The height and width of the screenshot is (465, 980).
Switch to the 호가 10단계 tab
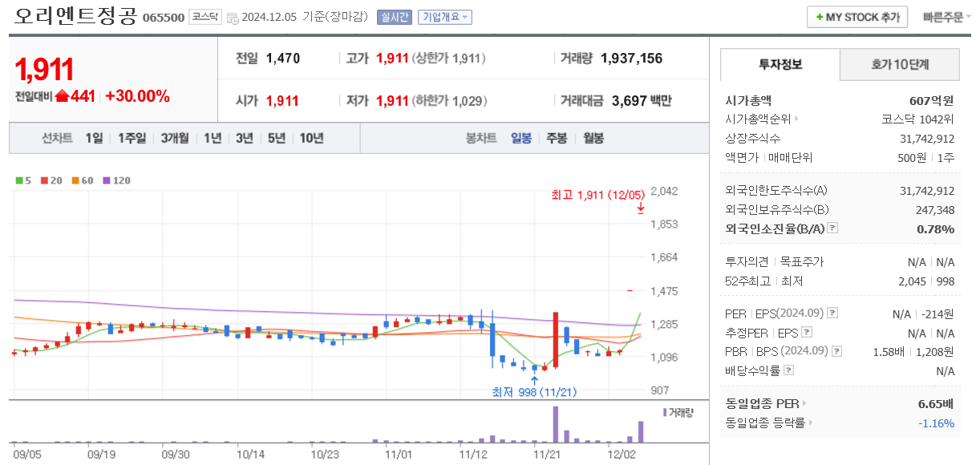click(898, 63)
